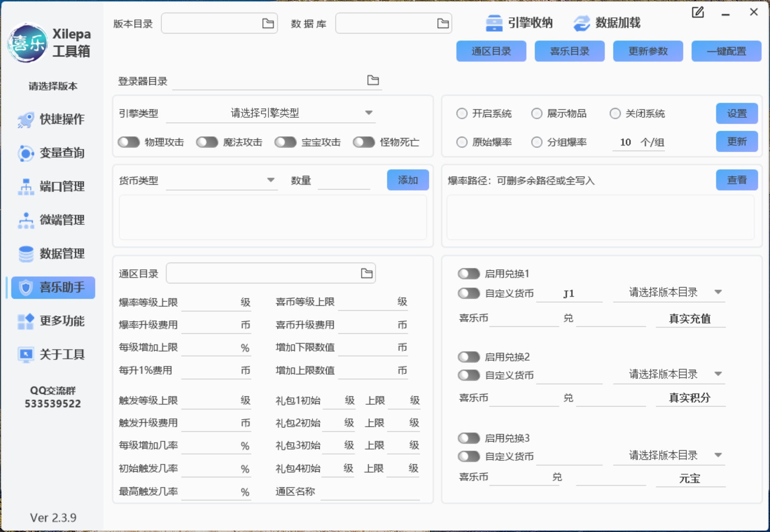Toggle 宝宝攻击 switch
This screenshot has height=532, width=770.
[x=286, y=142]
